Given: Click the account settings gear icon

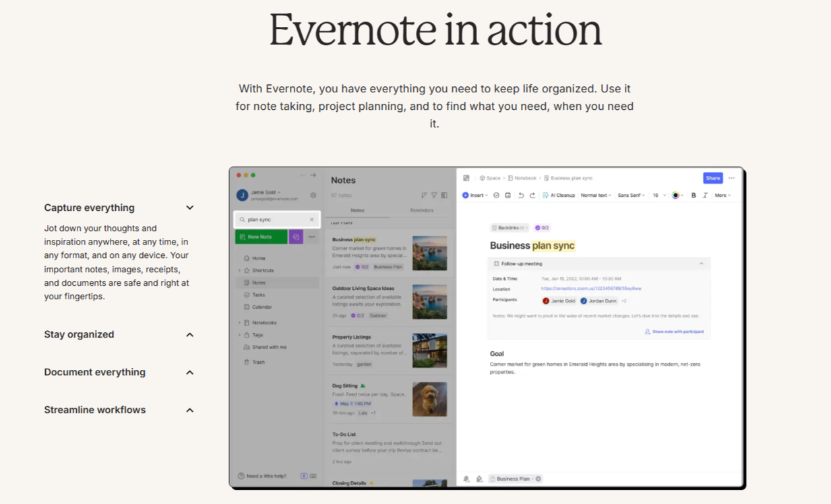Looking at the screenshot, I should click(313, 195).
